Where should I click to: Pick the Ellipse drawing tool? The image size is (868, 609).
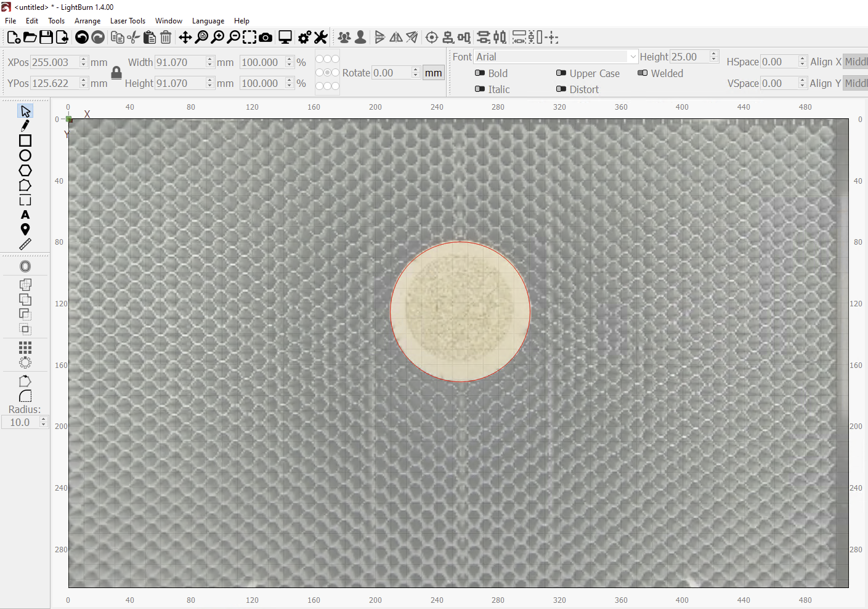click(x=25, y=155)
